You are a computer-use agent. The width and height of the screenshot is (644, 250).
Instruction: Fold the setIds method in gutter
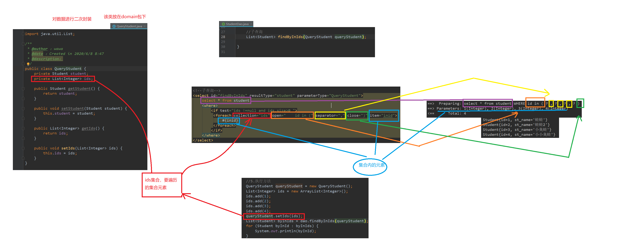pyautogui.click(x=23, y=148)
